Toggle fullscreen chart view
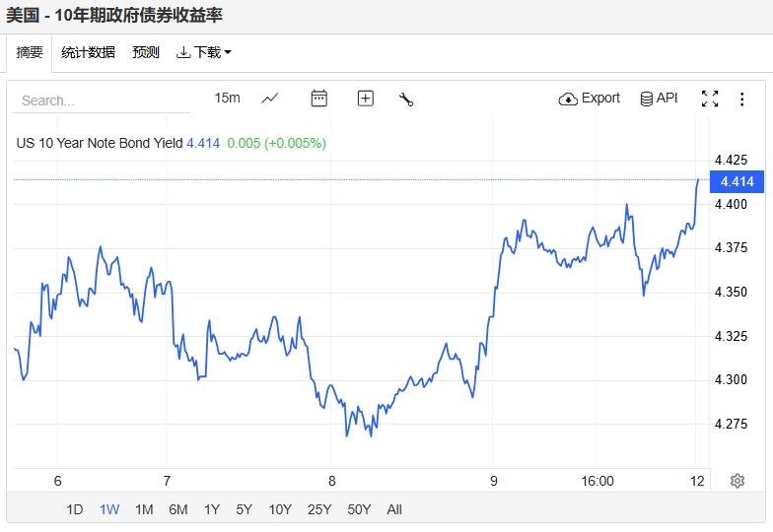Viewport: 773px width, 532px height. tap(710, 99)
